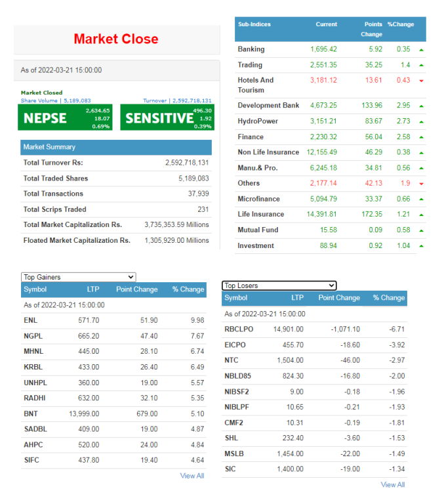Image resolution: width=444 pixels, height=504 pixels.
Task: Click the up arrow for Life Insurance
Action: point(421,215)
